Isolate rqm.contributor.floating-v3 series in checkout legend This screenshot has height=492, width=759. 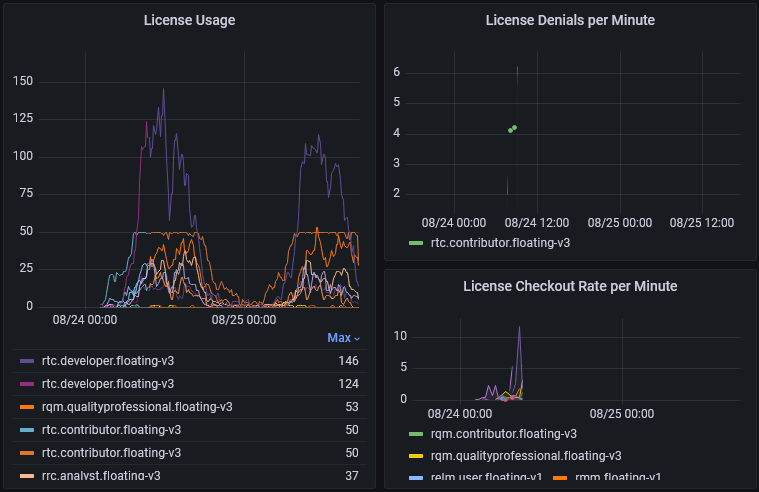coord(503,434)
